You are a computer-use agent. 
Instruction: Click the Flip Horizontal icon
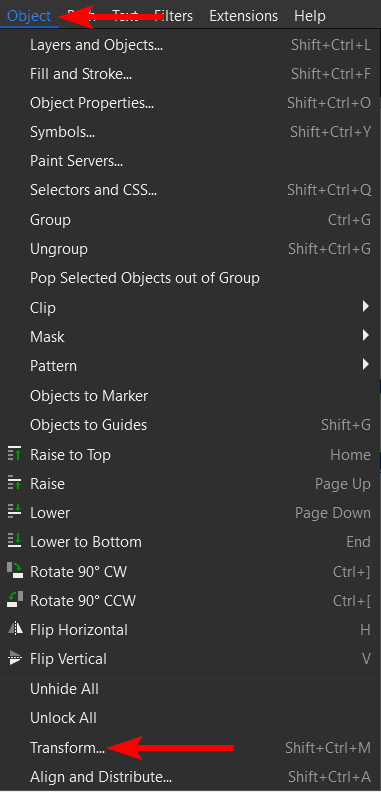tap(14, 629)
